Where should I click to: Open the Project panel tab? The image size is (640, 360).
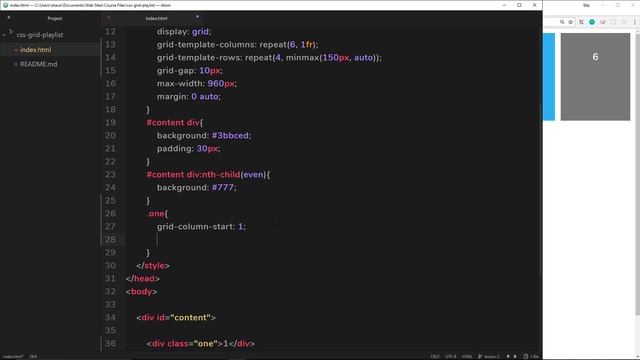(54, 18)
